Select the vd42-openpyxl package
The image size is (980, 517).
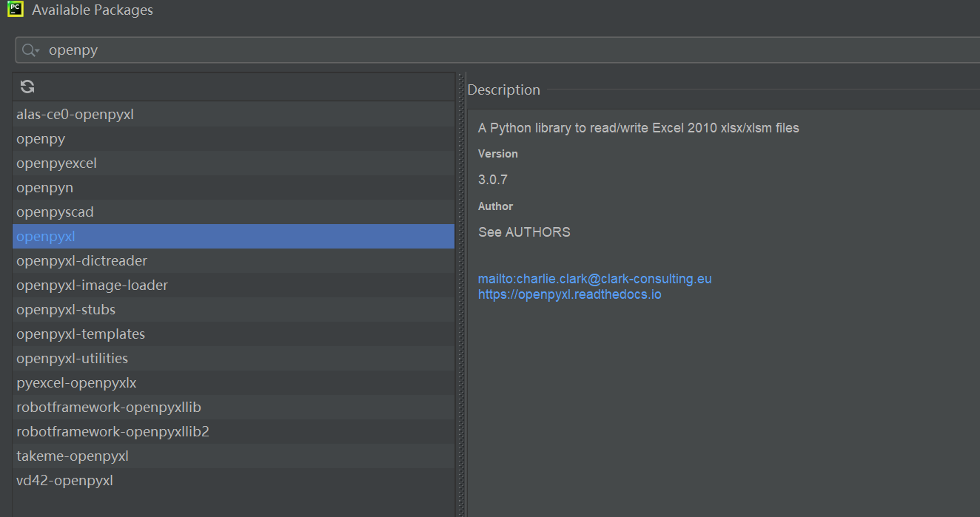pyautogui.click(x=64, y=480)
